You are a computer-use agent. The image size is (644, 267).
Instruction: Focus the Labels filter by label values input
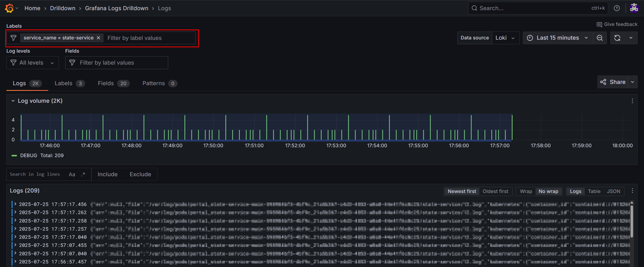click(150, 38)
